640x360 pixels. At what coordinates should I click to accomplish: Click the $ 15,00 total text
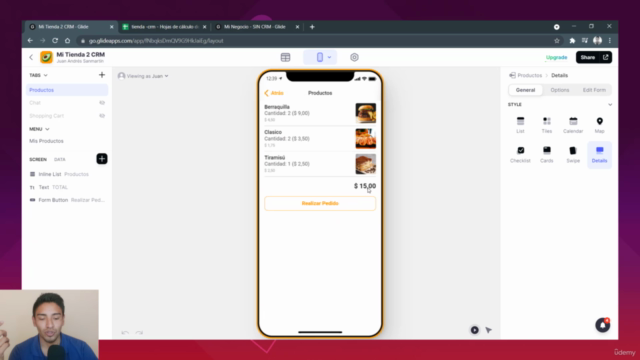click(365, 186)
